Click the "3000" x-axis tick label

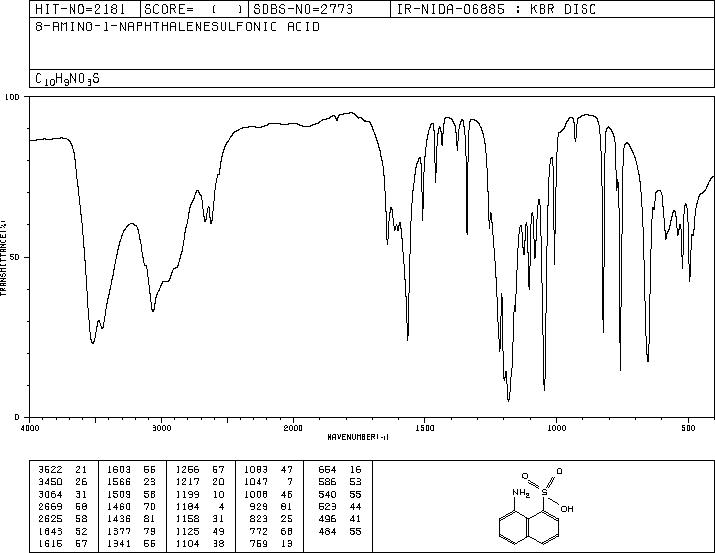point(161,428)
